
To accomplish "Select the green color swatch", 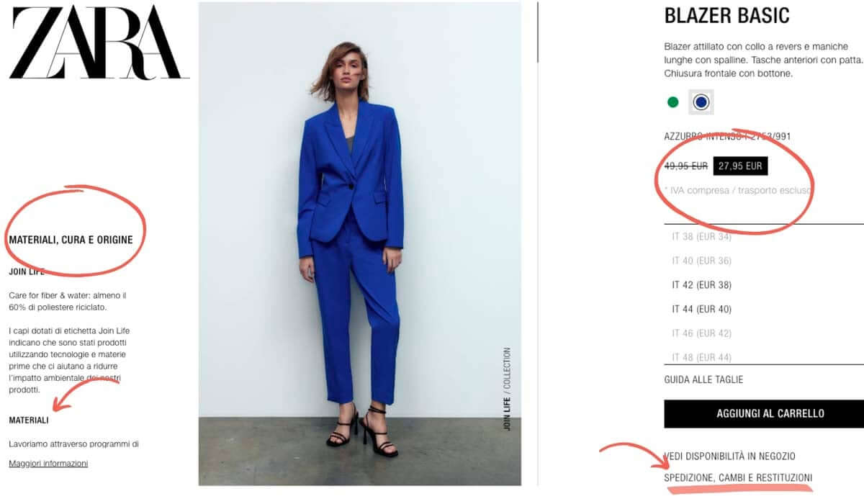I will pos(673,102).
